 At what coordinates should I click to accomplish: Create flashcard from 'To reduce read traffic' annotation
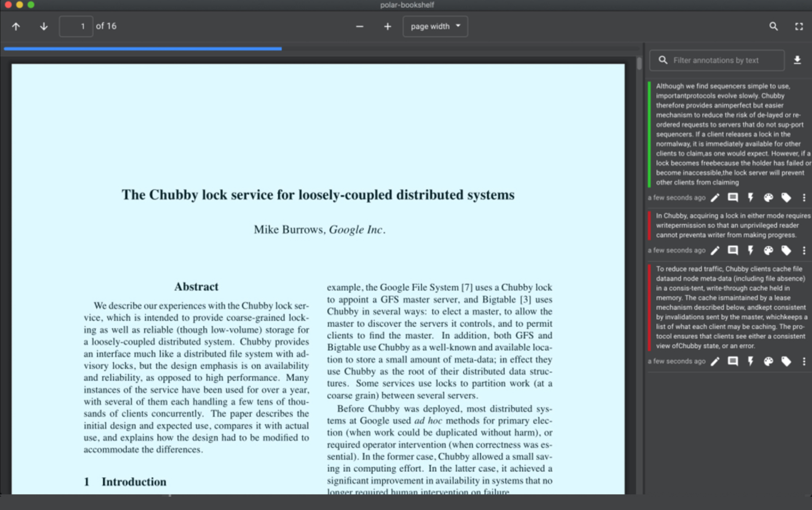click(x=751, y=361)
